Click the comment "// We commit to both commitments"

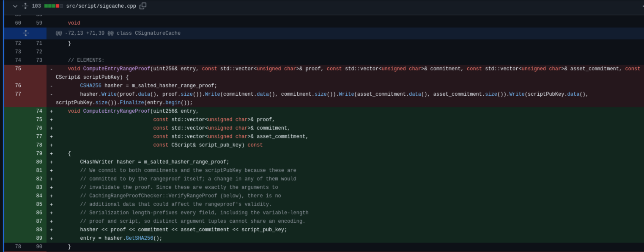pyautogui.click(x=188, y=170)
